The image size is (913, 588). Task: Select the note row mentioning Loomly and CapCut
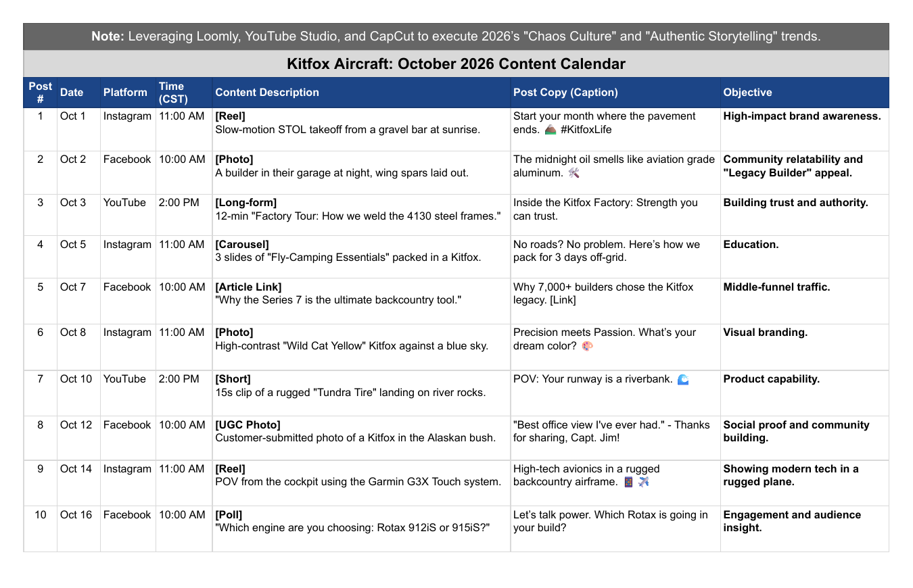(x=456, y=36)
